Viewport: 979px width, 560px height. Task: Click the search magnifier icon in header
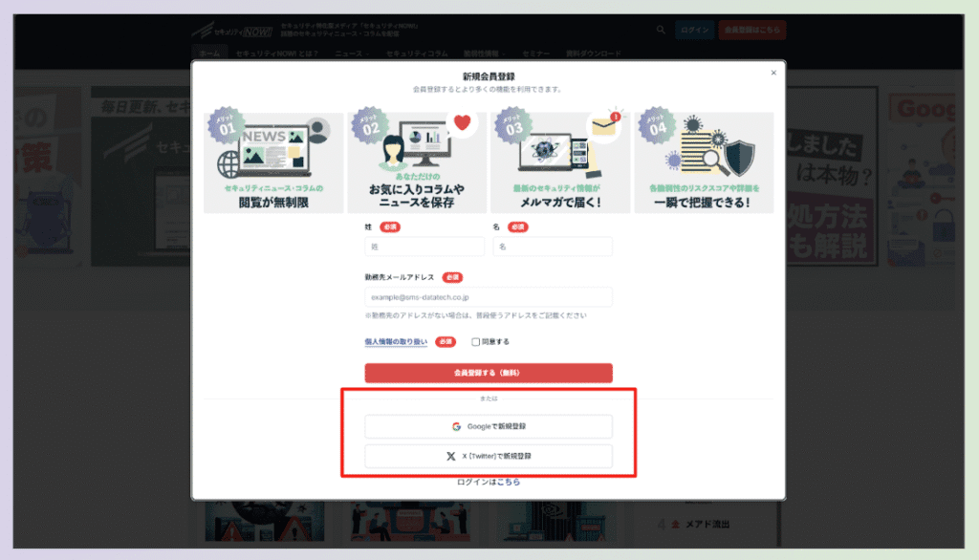[661, 31]
